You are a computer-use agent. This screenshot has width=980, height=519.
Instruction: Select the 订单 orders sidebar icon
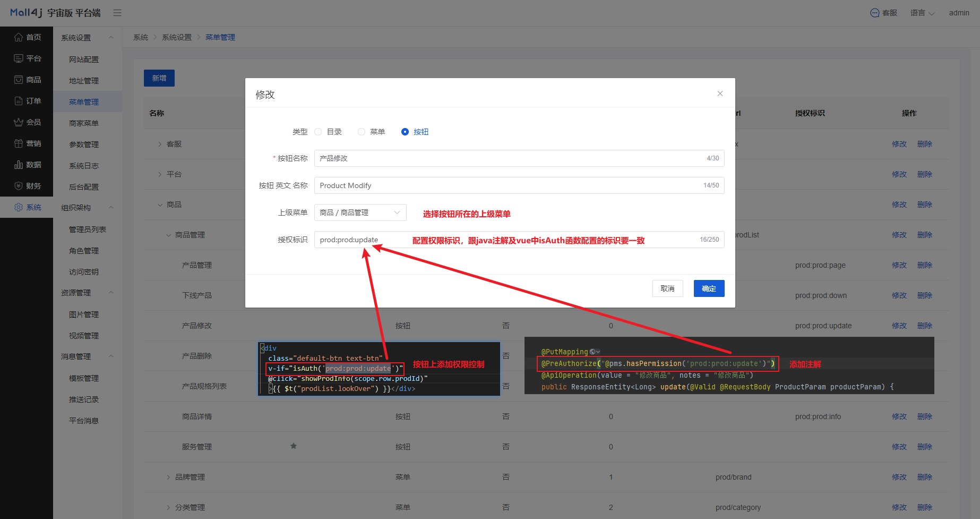(19, 101)
